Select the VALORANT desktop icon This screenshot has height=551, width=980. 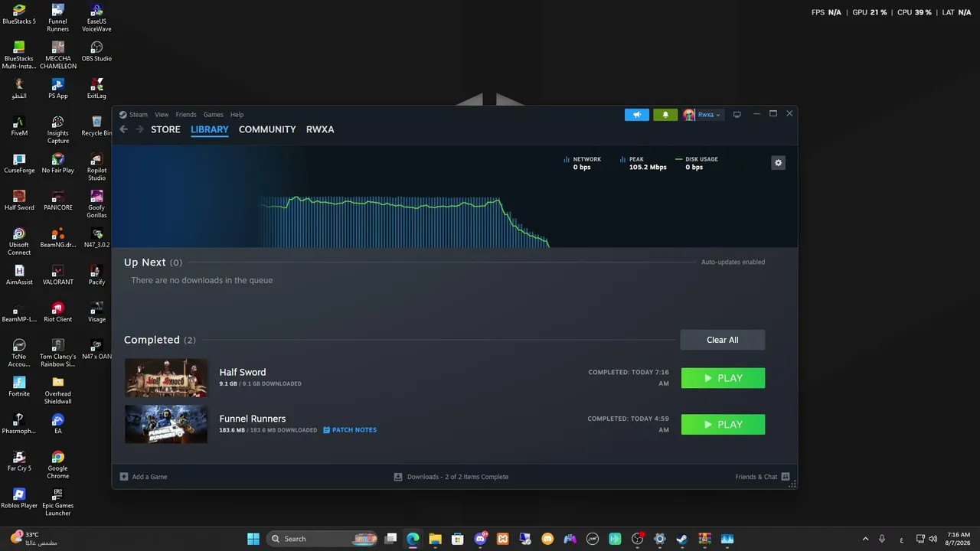click(58, 275)
